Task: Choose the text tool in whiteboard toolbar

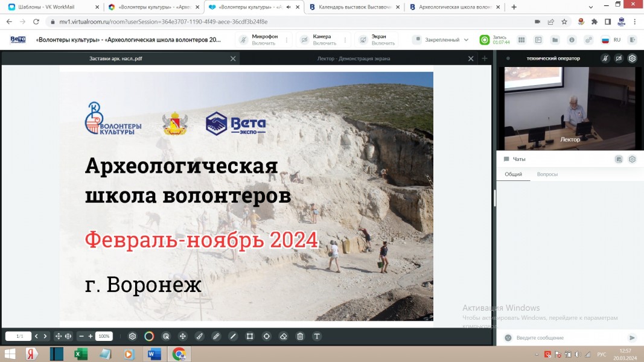Action: coord(316,336)
